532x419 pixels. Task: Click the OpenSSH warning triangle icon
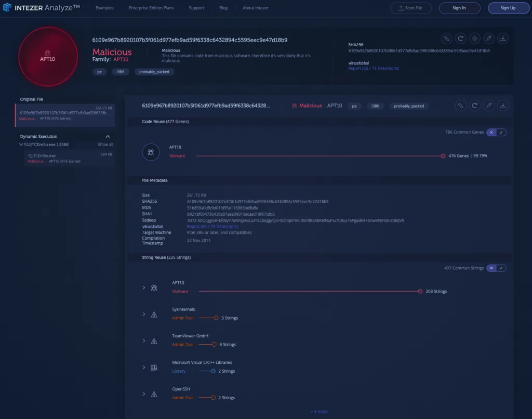point(154,394)
